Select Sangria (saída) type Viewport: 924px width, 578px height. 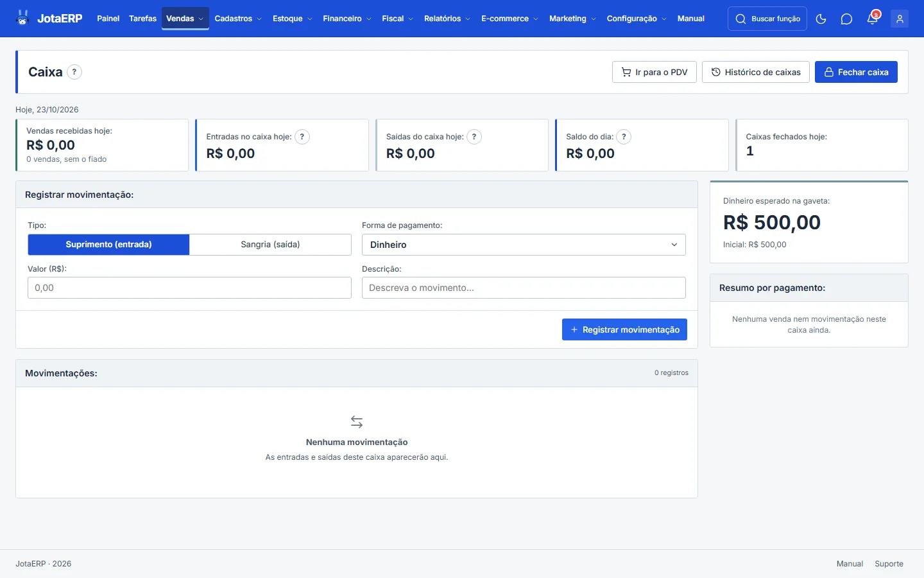270,245
